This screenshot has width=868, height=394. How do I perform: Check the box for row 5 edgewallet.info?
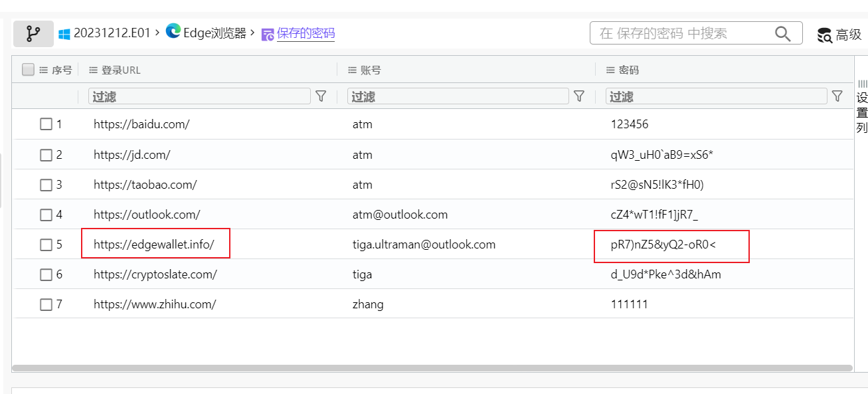click(x=46, y=245)
